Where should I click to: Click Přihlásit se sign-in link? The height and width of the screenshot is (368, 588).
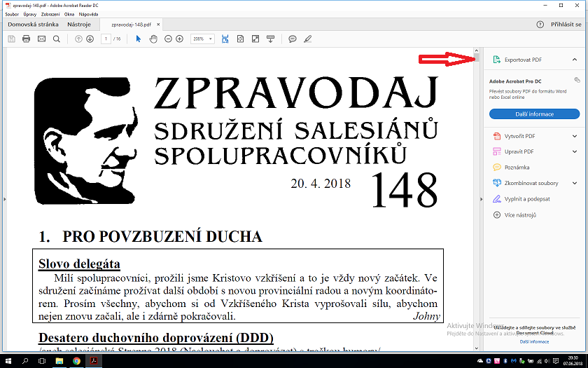566,25
